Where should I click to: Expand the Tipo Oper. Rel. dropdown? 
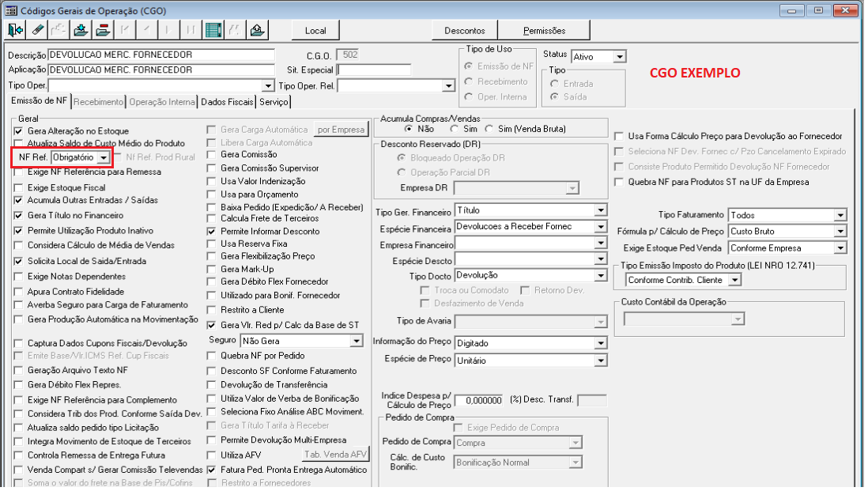pos(449,86)
